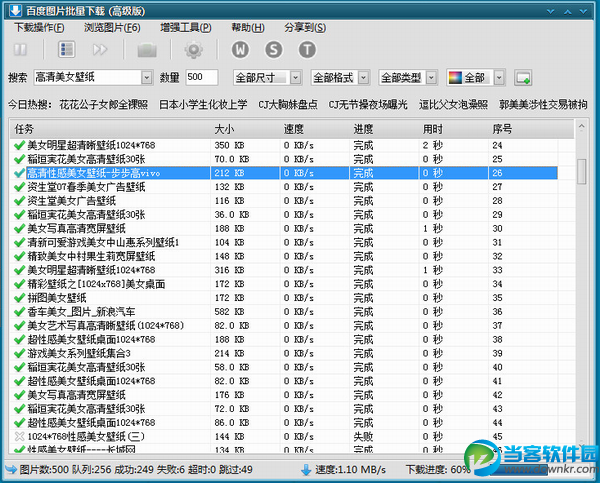Viewport: 600px width, 483px height.
Task: Click the status bar counts text 图片数:500
Action: 44,470
